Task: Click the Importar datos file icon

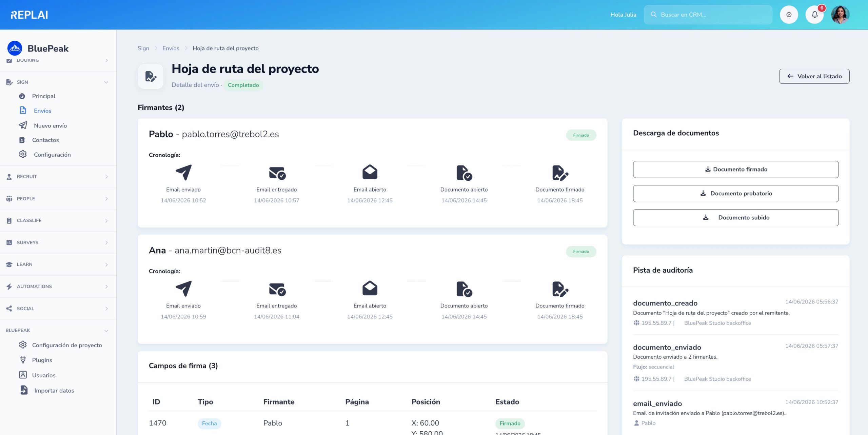Action: coord(24,390)
